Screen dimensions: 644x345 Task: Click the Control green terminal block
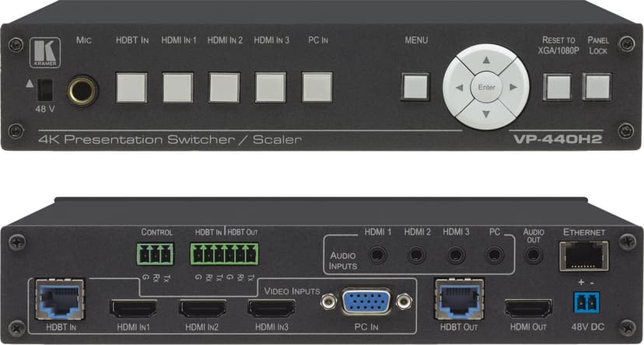click(156, 254)
